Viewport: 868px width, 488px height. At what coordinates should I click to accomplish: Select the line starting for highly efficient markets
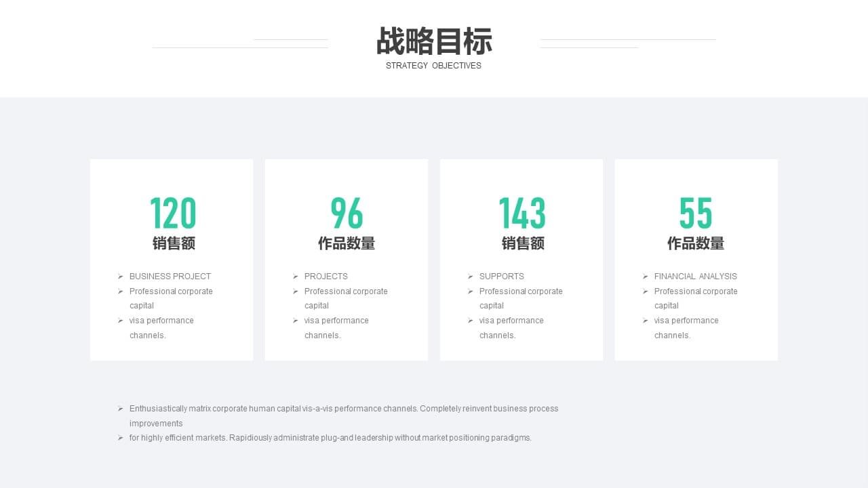pyautogui.click(x=330, y=438)
